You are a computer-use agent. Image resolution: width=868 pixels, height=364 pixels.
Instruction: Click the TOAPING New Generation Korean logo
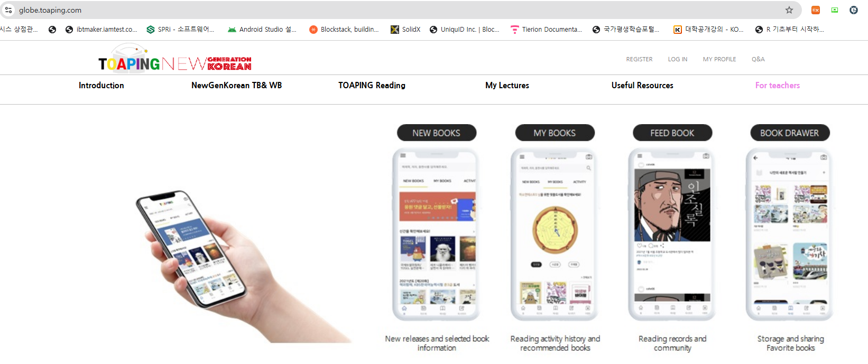pyautogui.click(x=175, y=59)
